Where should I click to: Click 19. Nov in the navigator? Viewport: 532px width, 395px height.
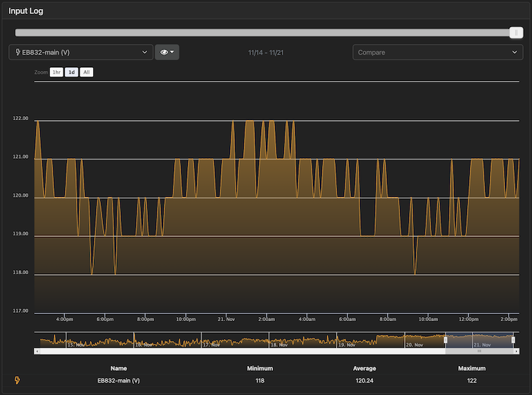(x=347, y=345)
